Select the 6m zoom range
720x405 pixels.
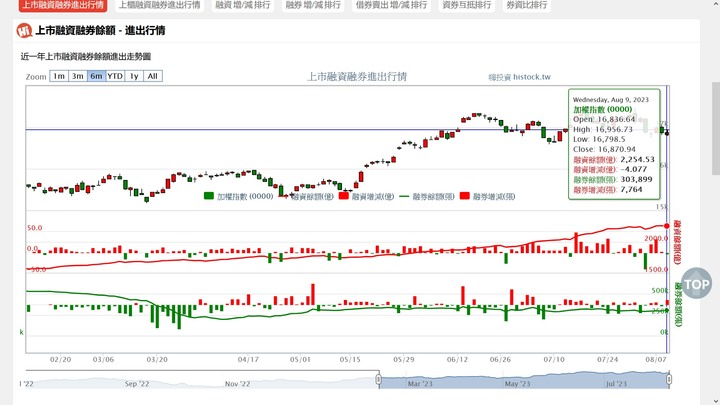pos(96,76)
